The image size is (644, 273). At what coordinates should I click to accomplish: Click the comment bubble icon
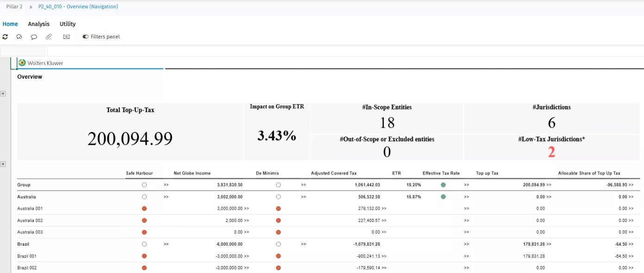[x=33, y=37]
